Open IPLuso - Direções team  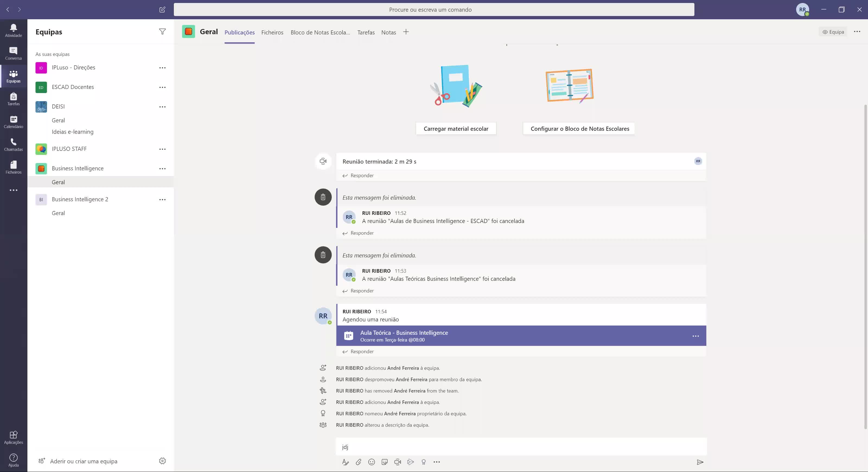click(74, 67)
